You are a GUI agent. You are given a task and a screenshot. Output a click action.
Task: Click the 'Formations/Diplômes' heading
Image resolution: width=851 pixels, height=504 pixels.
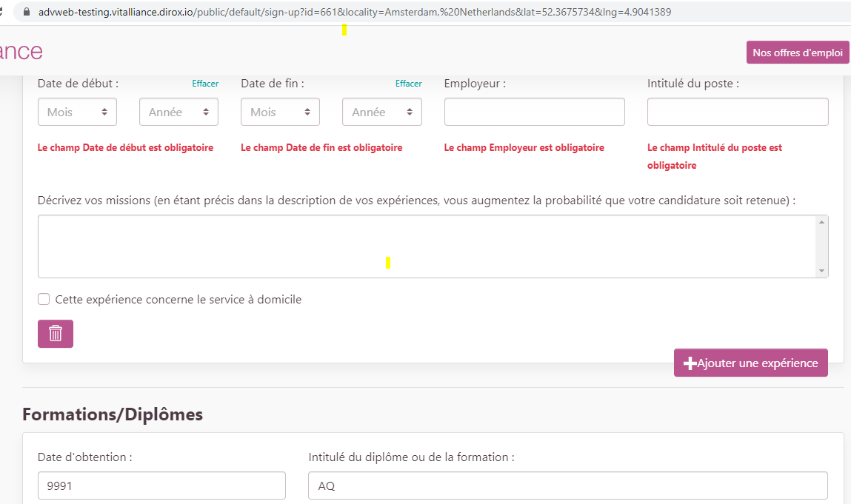[x=113, y=414]
